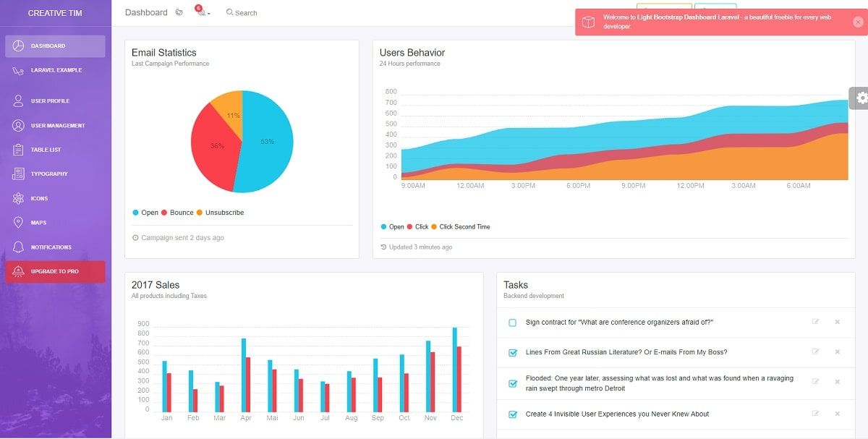Image resolution: width=868 pixels, height=439 pixels.
Task: Expand the Laravel Example menu
Action: [x=55, y=70]
